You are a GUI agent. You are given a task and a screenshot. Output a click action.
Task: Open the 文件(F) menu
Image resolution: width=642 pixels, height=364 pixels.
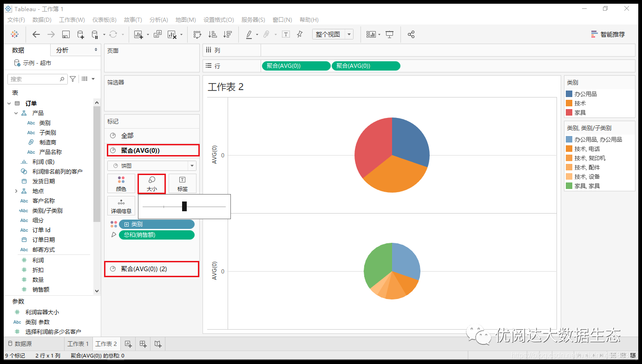pyautogui.click(x=16, y=19)
